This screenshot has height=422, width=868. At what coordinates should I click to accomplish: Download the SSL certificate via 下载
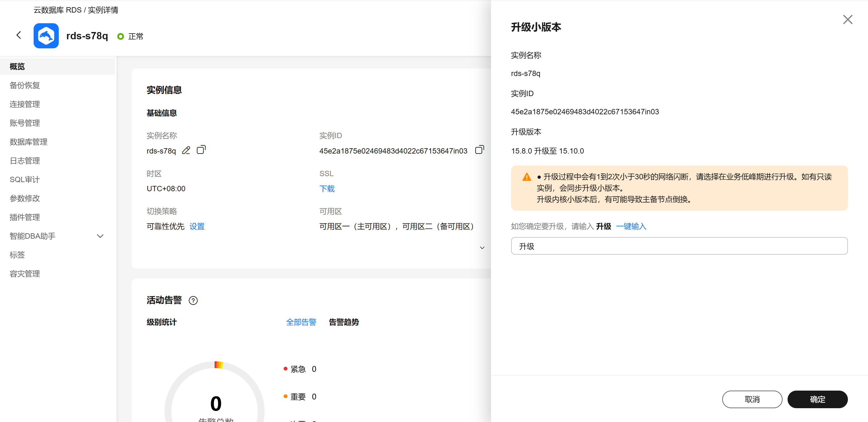tap(327, 189)
